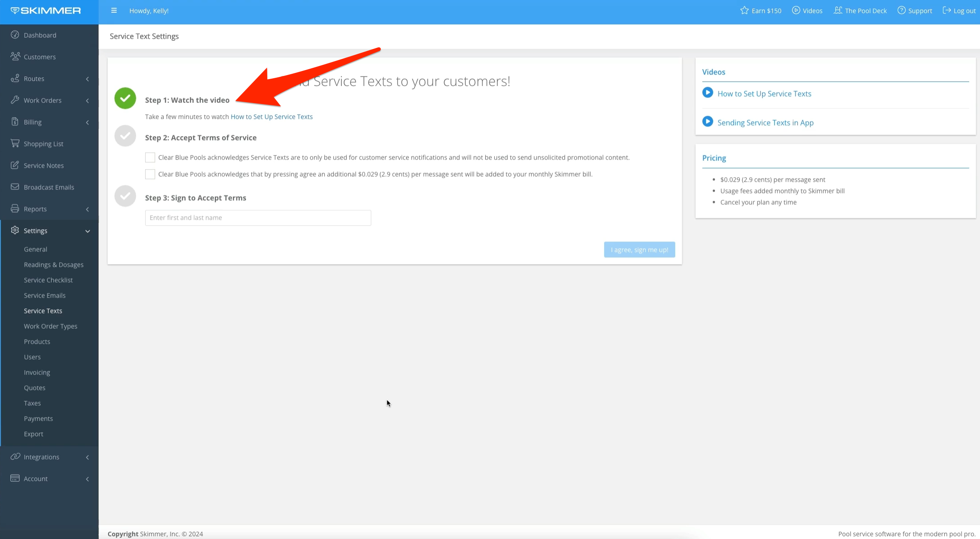Open Service Notes via its pencil icon

click(15, 165)
